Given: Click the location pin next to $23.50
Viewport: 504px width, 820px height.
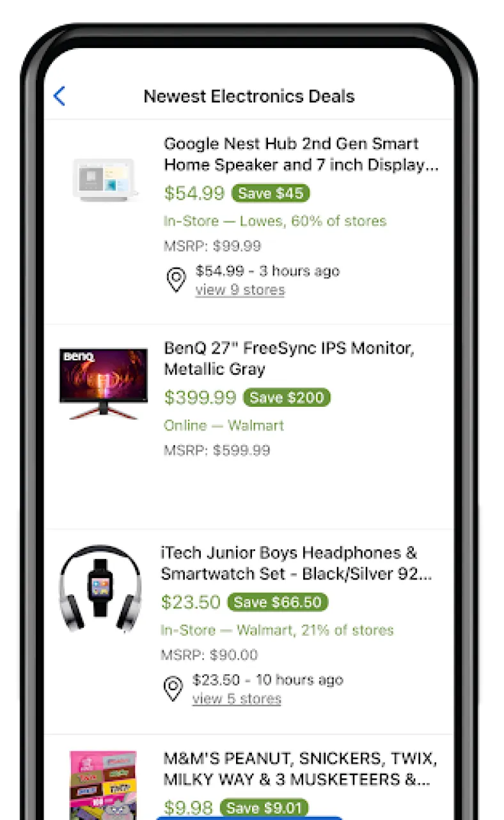Looking at the screenshot, I should click(x=173, y=688).
